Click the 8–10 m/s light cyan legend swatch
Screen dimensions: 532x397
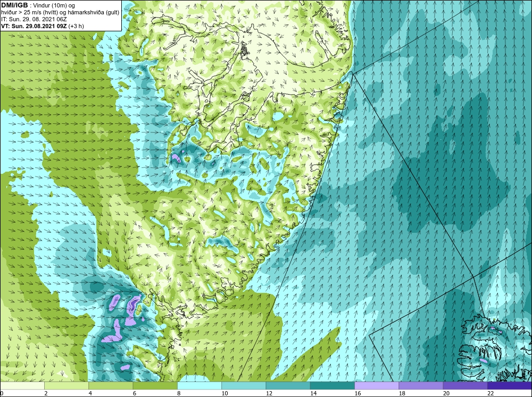click(x=199, y=385)
